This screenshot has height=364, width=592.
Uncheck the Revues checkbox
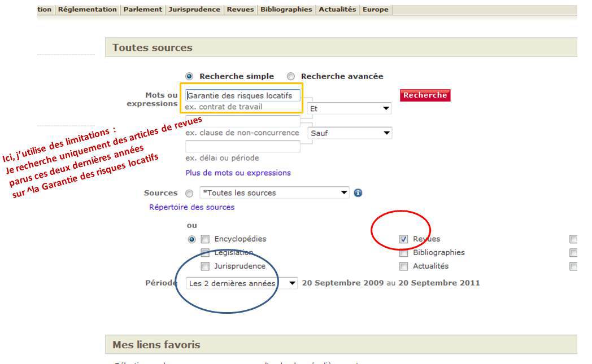pos(403,239)
